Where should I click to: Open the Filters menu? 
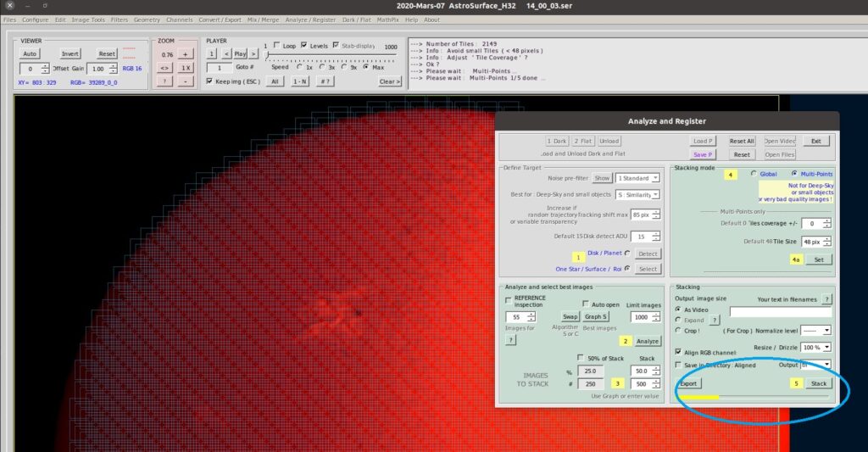[x=119, y=20]
